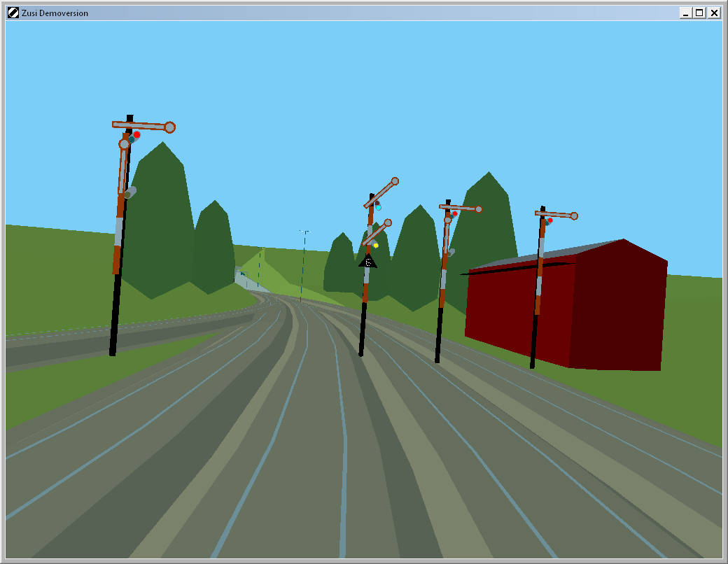This screenshot has height=564, width=728.
Task: Click the yellow lamp on the two-arm semaphore signal
Action: point(376,245)
